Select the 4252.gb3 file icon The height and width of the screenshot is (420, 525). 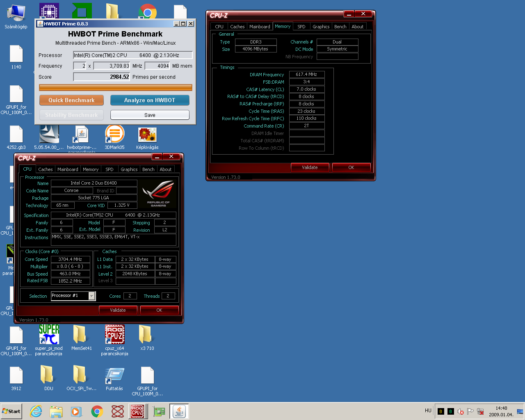click(16, 137)
